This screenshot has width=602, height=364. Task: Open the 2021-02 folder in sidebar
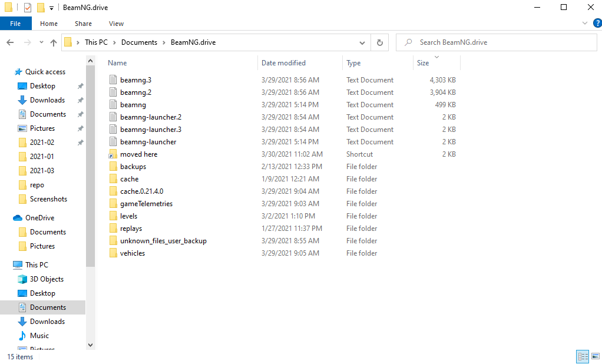click(42, 143)
